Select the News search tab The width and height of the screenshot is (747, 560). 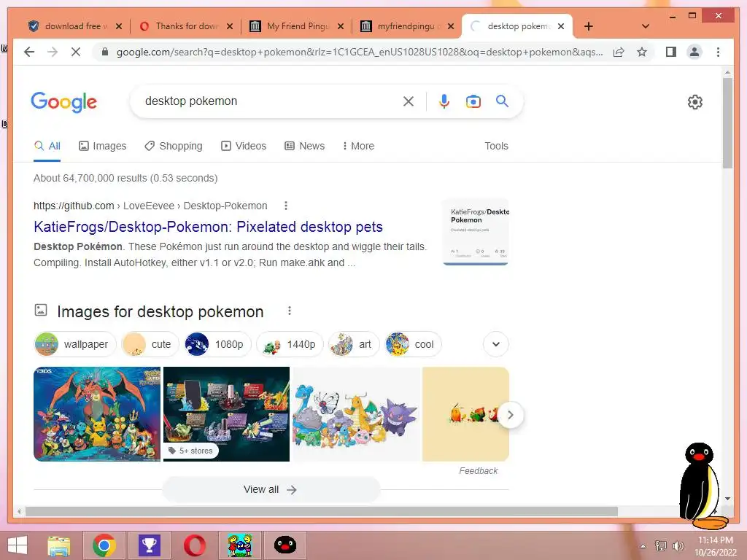point(304,146)
